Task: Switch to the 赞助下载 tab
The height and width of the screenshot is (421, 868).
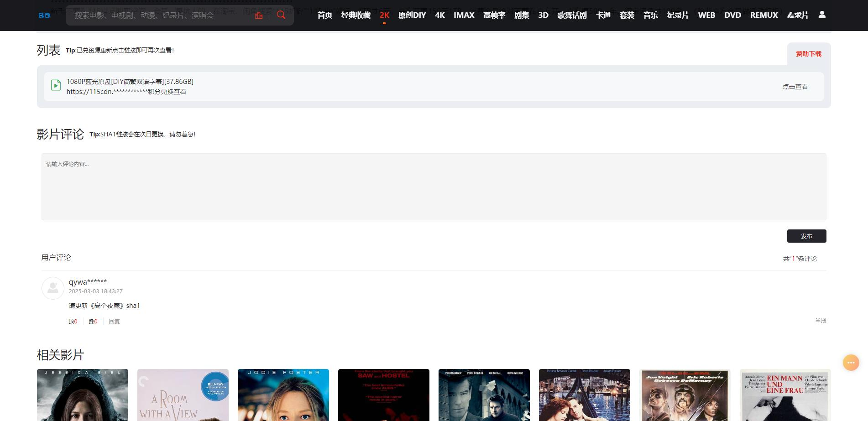Action: click(x=809, y=54)
